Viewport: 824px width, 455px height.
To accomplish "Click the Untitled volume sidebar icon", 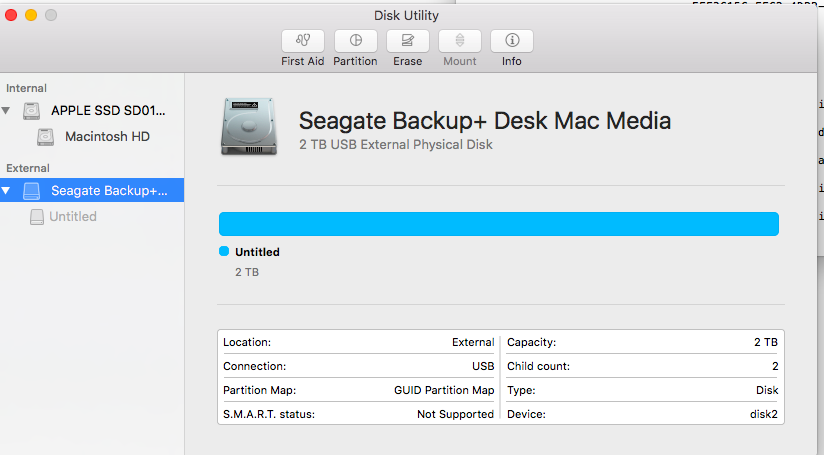I will 37,216.
